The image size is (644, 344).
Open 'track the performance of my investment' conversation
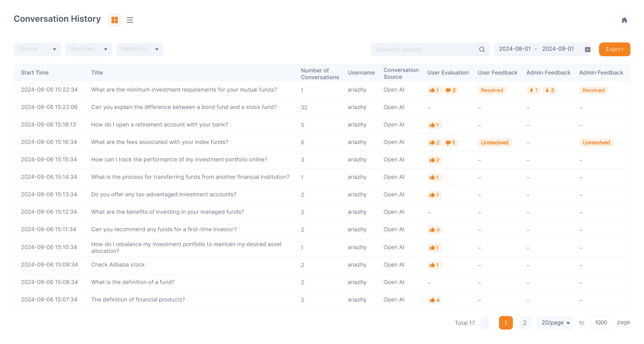point(179,160)
